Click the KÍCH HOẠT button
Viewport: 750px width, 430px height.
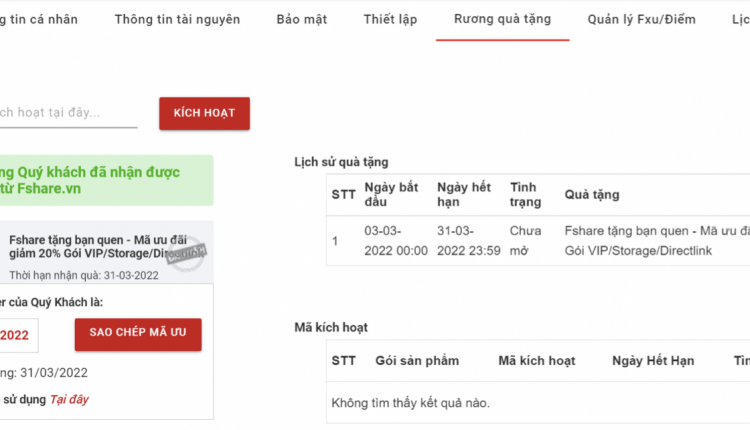click(204, 113)
